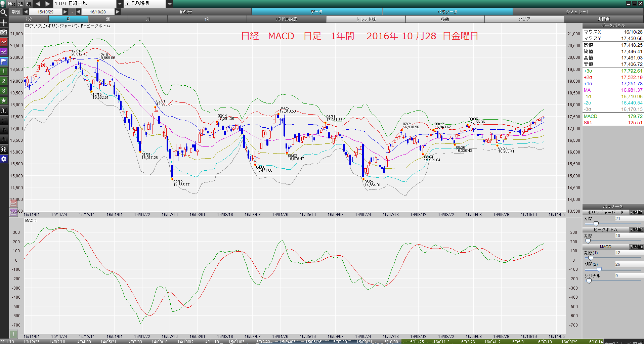The height and width of the screenshot is (344, 644).
Task: Click the green 1 icon below the MACD chart
Action: click(x=13, y=334)
